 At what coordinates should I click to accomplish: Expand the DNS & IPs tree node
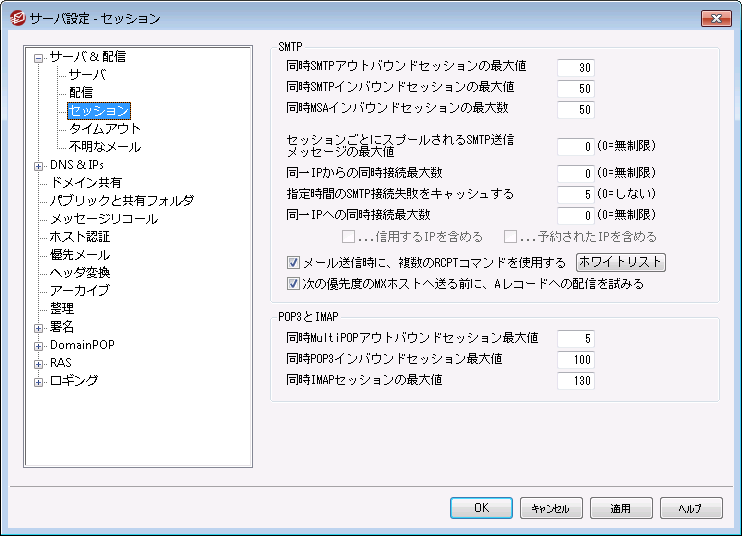click(x=39, y=165)
